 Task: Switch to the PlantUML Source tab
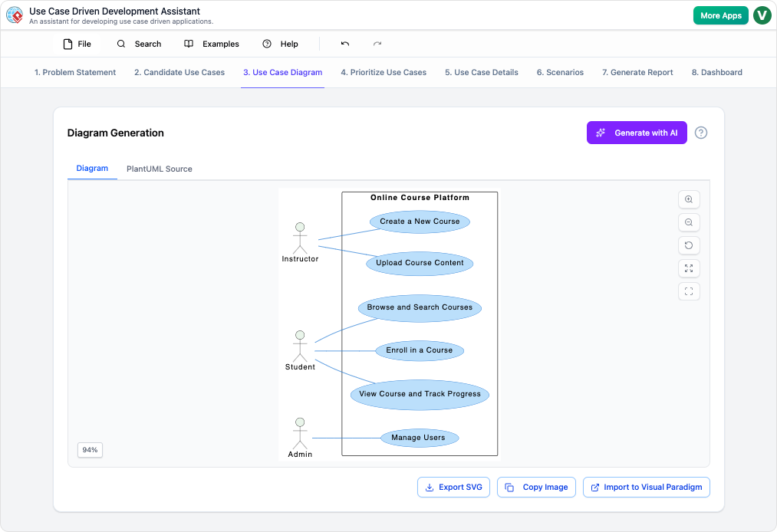click(x=159, y=169)
